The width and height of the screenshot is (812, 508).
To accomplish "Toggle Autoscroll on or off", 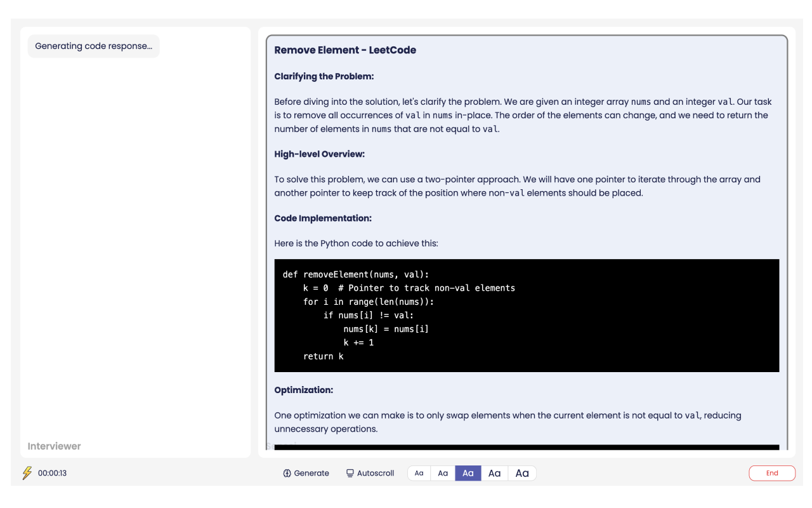I will 370,473.
